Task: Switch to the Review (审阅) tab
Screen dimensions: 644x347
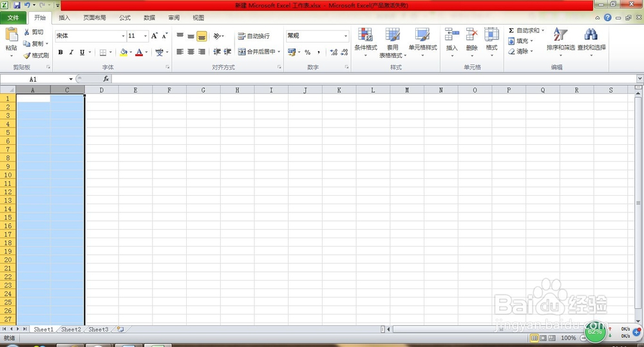Action: 174,17
